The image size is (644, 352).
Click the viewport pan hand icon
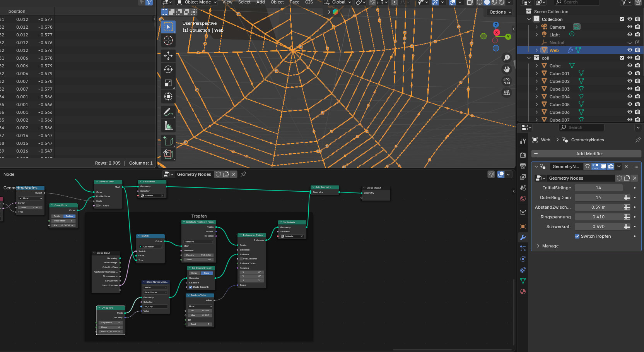(x=507, y=69)
